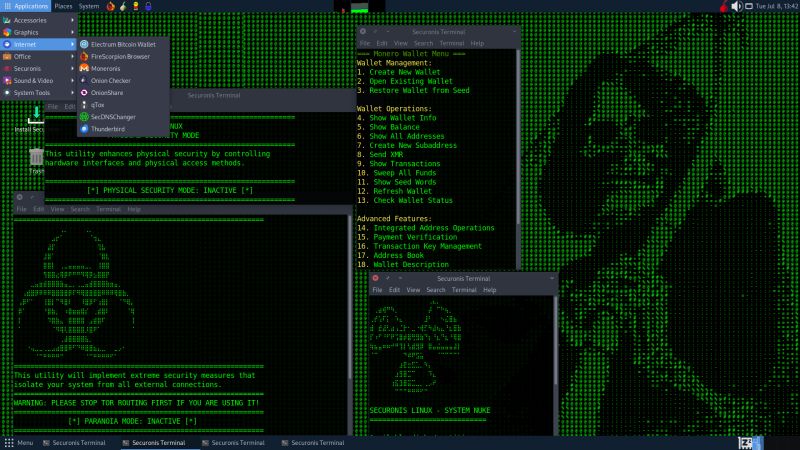Screen dimensions: 800x450
Task: Expand the Securonis category submenu
Action: [39, 68]
